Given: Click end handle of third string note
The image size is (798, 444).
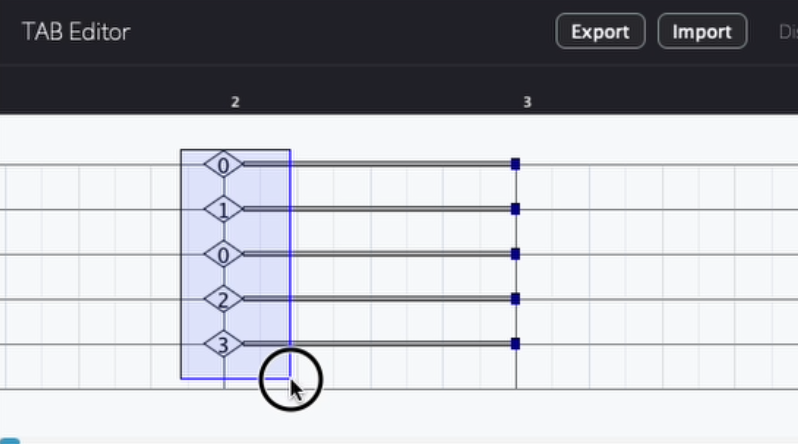Looking at the screenshot, I should coord(515,254).
